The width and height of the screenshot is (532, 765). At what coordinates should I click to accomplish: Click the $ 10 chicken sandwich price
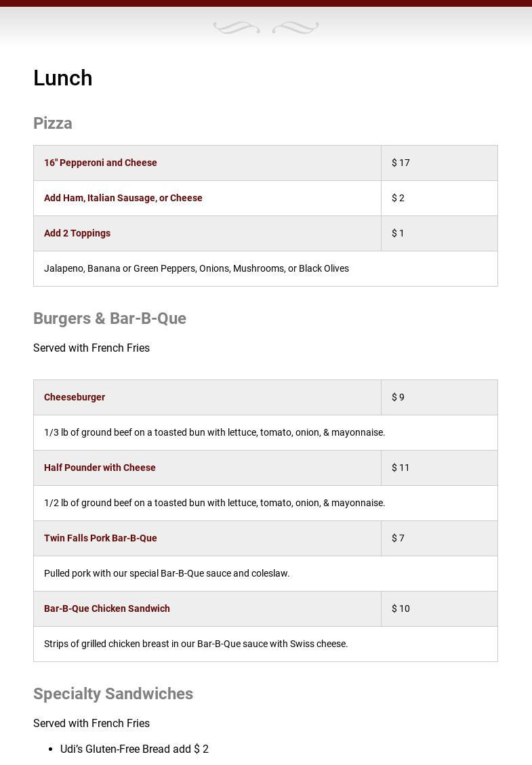coord(401,608)
